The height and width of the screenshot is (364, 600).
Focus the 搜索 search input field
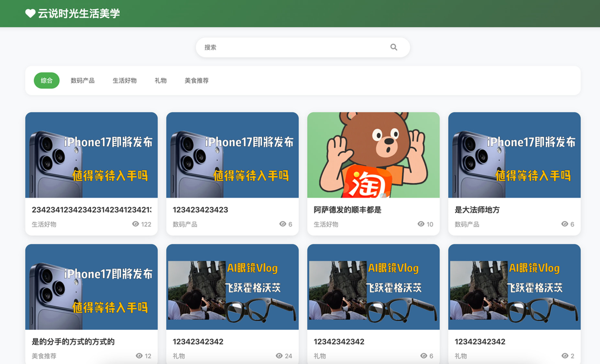pos(294,47)
